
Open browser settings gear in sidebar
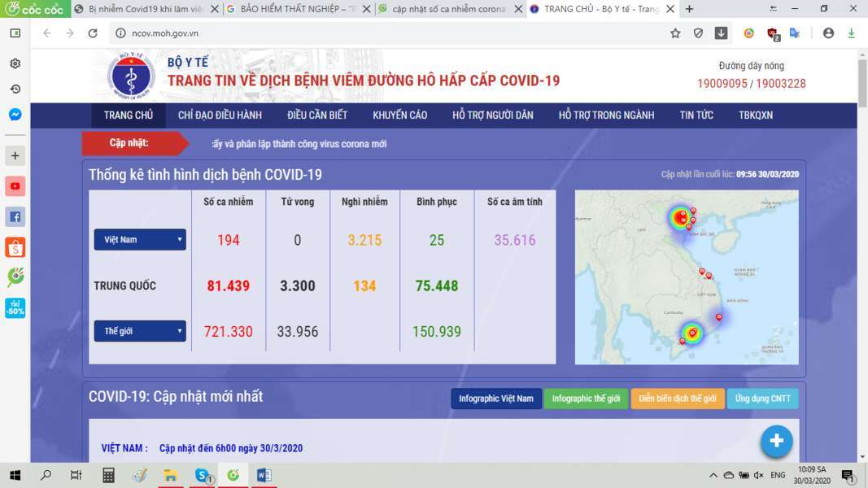tap(15, 63)
